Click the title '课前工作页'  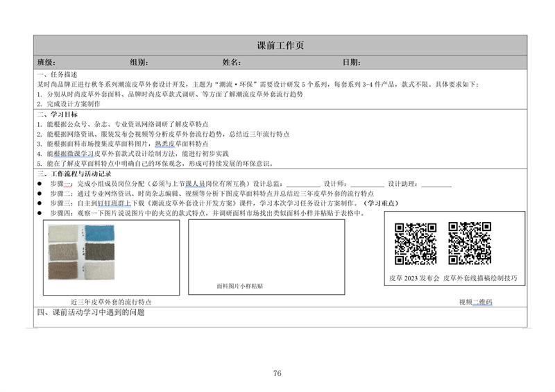(280, 45)
